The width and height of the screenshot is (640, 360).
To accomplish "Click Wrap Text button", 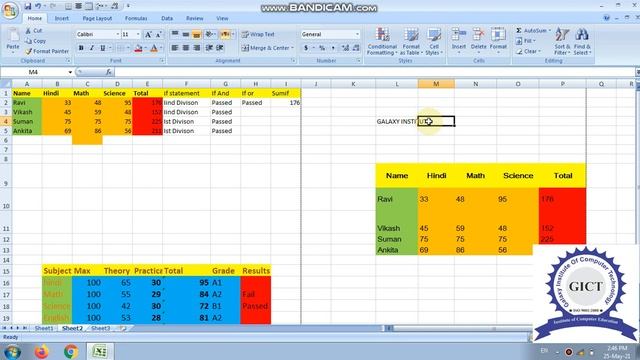I will (x=258, y=34).
